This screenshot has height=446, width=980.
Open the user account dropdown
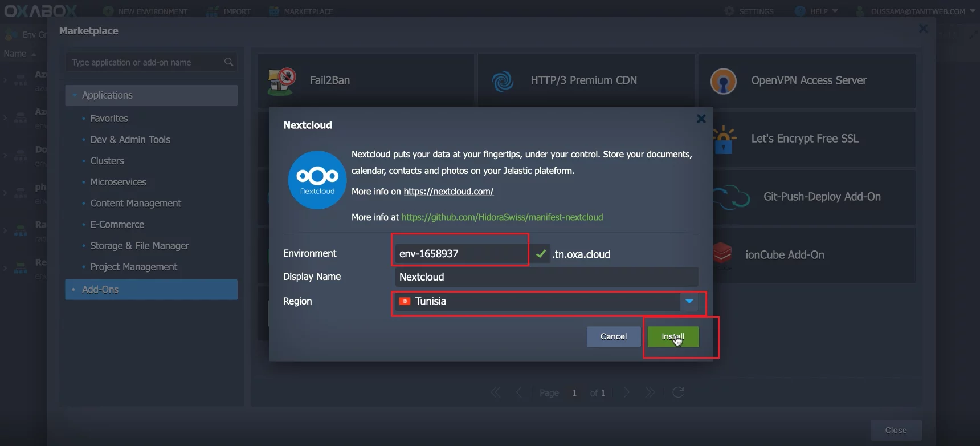pyautogui.click(x=915, y=11)
